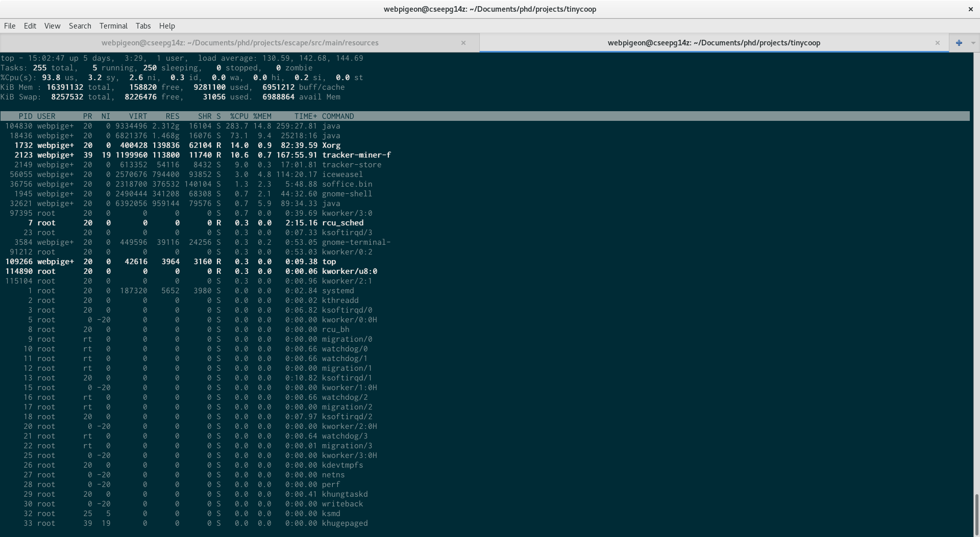Click the kdevtmpfs process name
The image size is (980, 537).
[342, 465]
